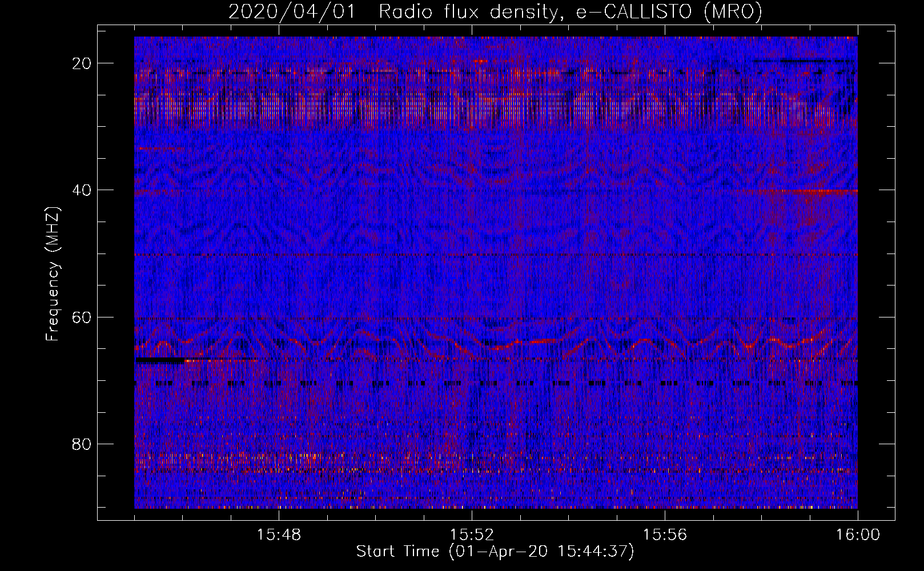This screenshot has height=571, width=924.
Task: Click the frequency tick label '40'
Action: [82, 190]
